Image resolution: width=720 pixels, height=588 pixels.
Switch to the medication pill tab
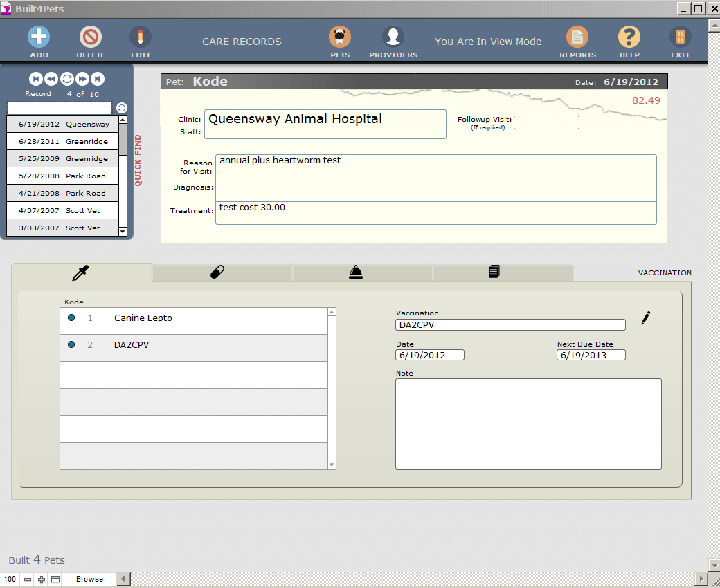click(217, 273)
